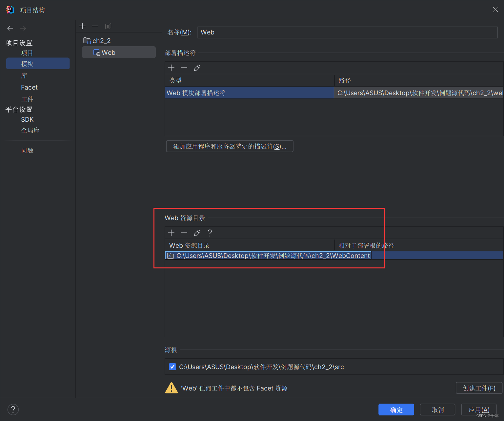504x421 pixels.
Task: Select the Web 模块部署描述符 row
Action: click(x=249, y=93)
